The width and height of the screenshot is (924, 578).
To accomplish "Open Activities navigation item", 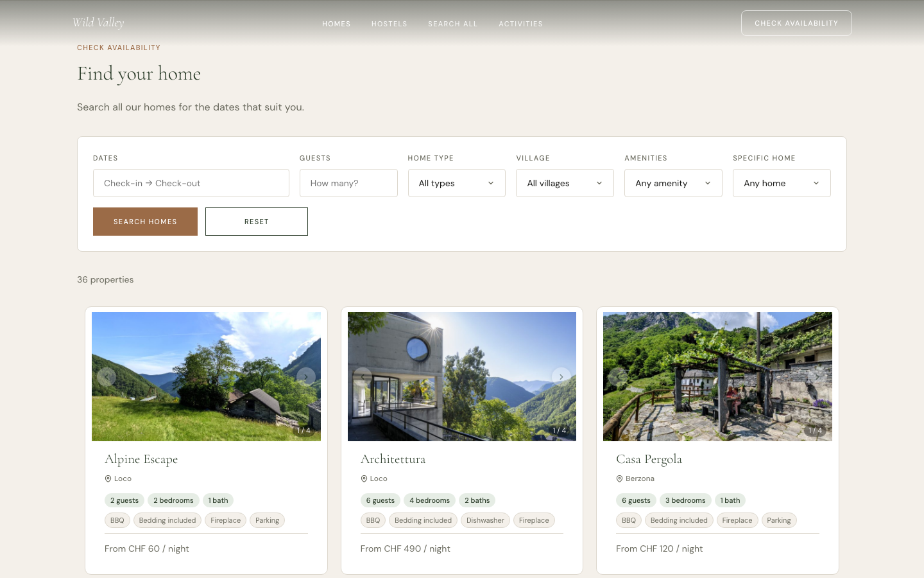I will 521,24.
